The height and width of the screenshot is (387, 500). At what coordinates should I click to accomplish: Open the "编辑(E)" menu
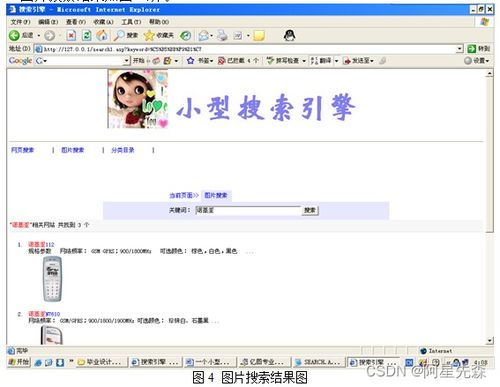click(x=48, y=22)
